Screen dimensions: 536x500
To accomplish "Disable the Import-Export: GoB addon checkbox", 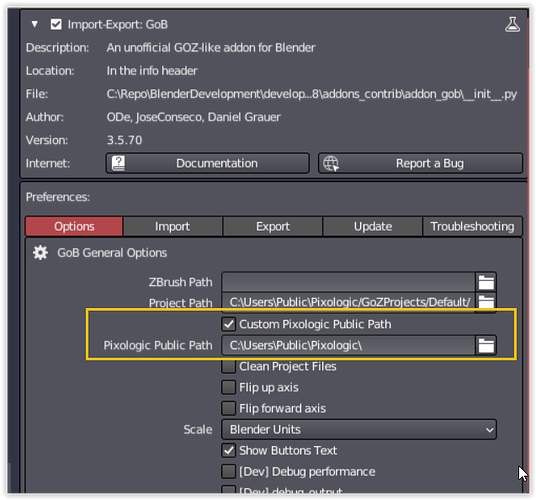I will (56, 25).
